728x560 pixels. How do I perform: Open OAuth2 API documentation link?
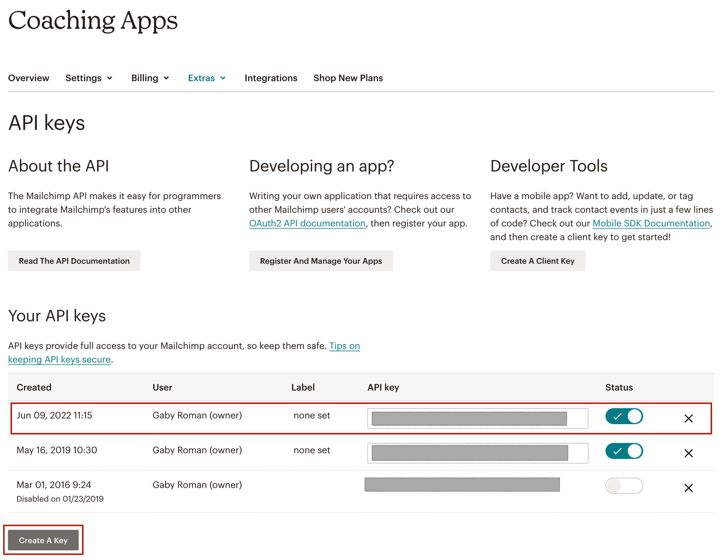[307, 223]
